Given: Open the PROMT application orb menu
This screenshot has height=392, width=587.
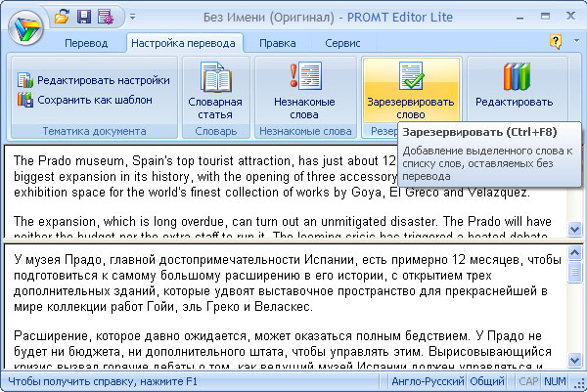Looking at the screenshot, I should click(25, 28).
